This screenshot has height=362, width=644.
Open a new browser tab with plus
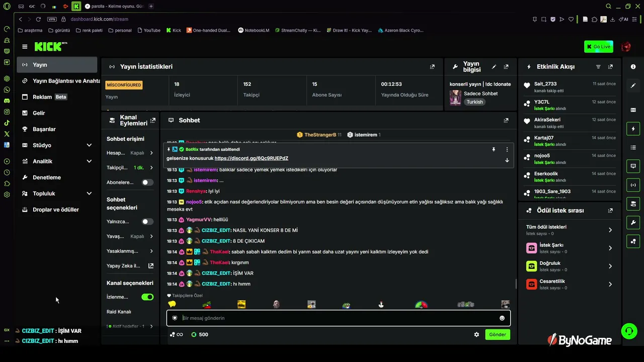(151, 6)
